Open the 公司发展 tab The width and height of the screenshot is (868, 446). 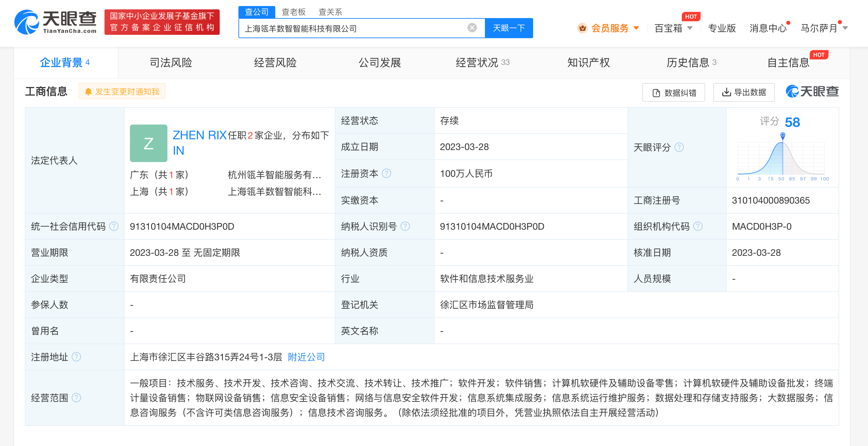coord(379,63)
